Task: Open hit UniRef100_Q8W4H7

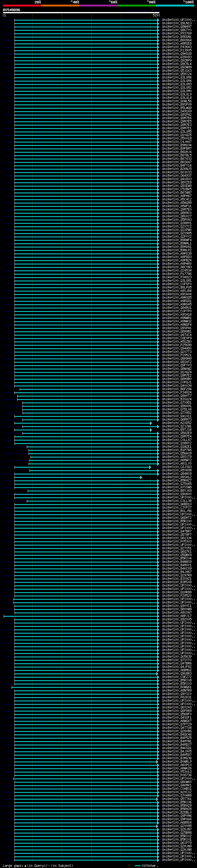Action: tap(177, 26)
